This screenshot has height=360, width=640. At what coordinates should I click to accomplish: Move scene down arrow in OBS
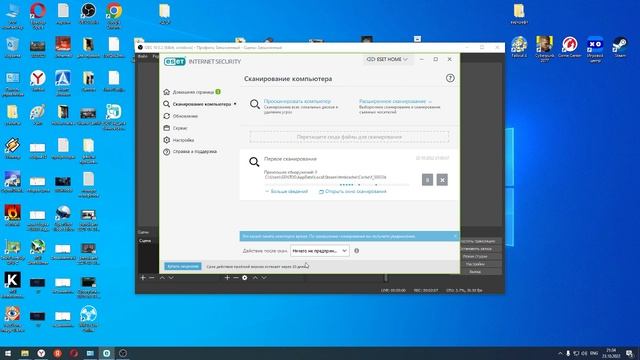point(171,278)
